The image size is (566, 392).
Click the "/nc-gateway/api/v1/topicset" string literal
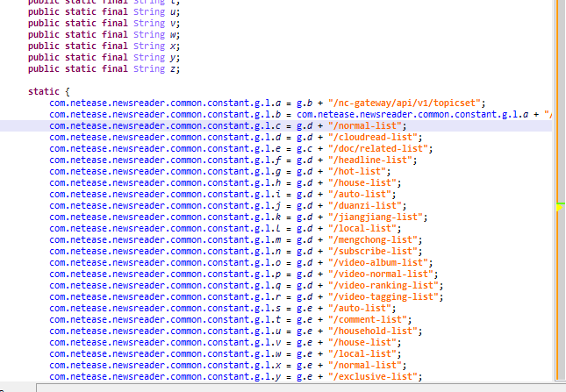click(405, 103)
